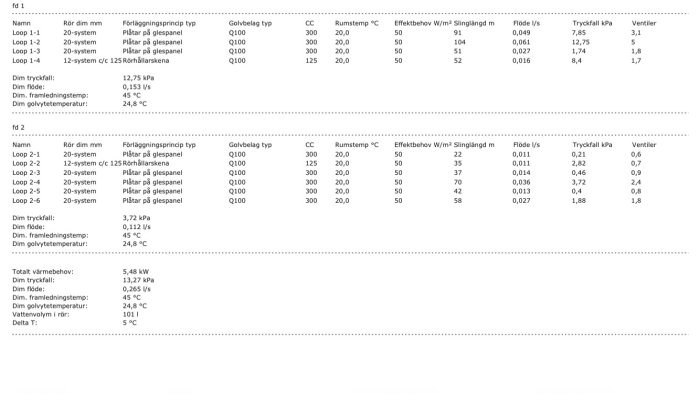Click the fd 2 'Dim tryckfall' value '3,72 kPa'
This screenshot has height=394, width=700.
pos(137,218)
